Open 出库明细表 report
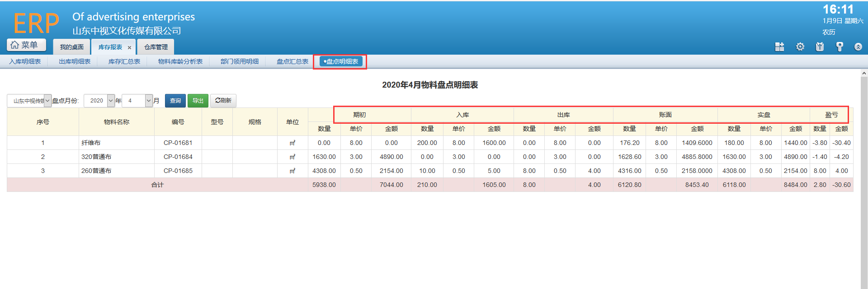The width and height of the screenshot is (868, 289). (75, 61)
